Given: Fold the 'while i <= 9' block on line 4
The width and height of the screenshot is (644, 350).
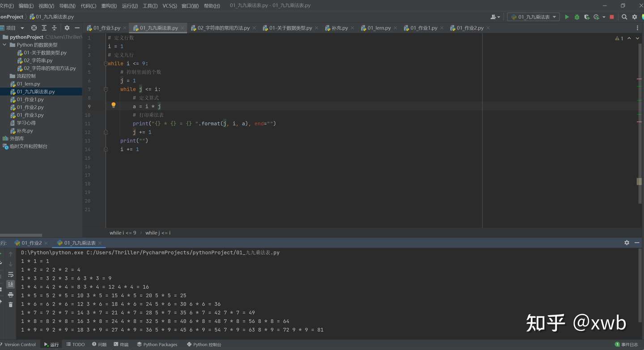Looking at the screenshot, I should [106, 64].
